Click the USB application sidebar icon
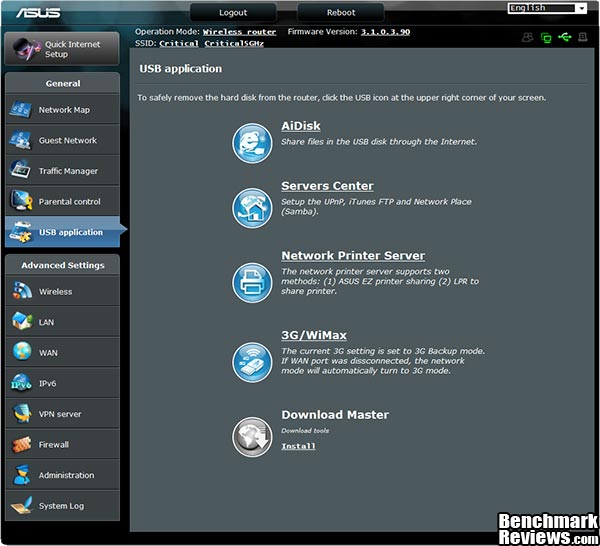Viewport: 600px width, 546px height. [x=21, y=232]
